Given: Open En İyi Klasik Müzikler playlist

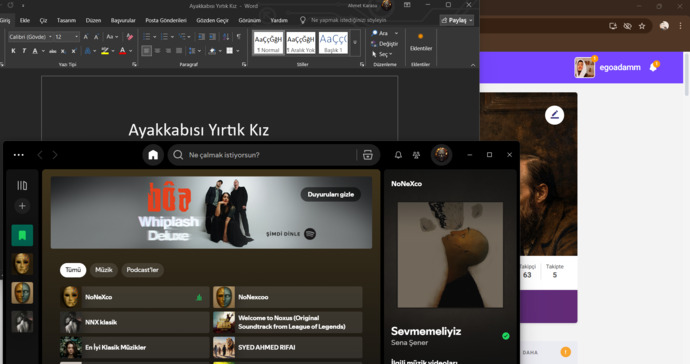Looking at the screenshot, I should click(135, 347).
